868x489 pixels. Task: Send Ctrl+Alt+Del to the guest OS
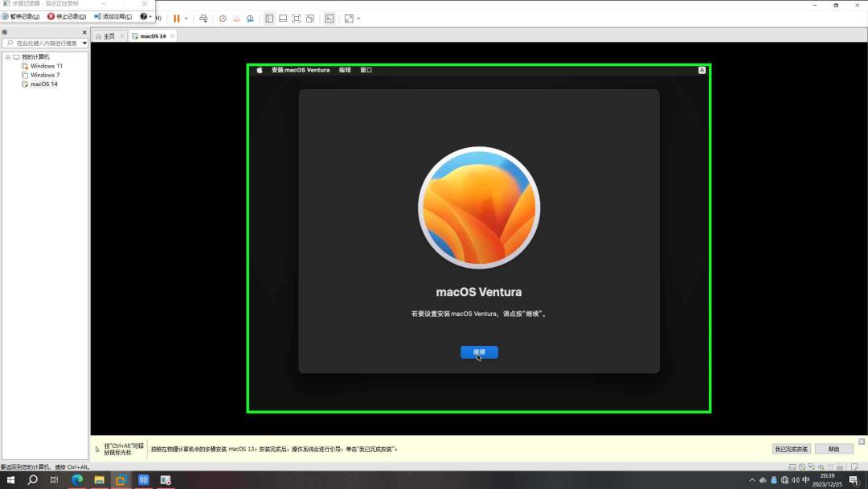point(203,18)
